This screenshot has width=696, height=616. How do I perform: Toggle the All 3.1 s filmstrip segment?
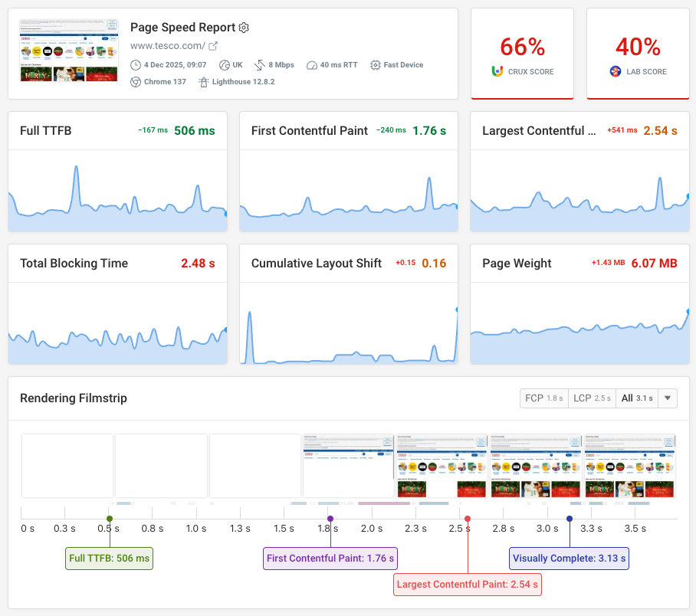638,398
